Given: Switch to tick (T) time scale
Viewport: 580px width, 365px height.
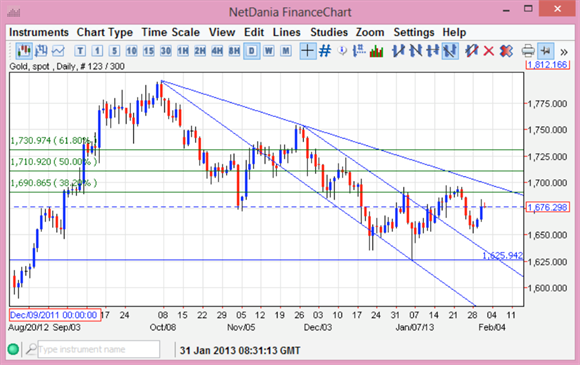Looking at the screenshot, I should [80, 51].
